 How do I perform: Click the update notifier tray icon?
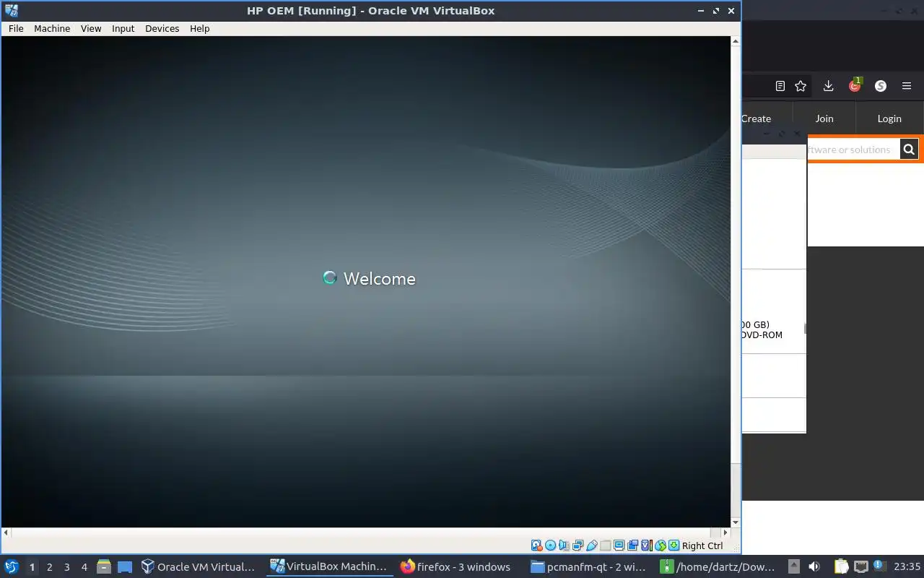tap(879, 566)
